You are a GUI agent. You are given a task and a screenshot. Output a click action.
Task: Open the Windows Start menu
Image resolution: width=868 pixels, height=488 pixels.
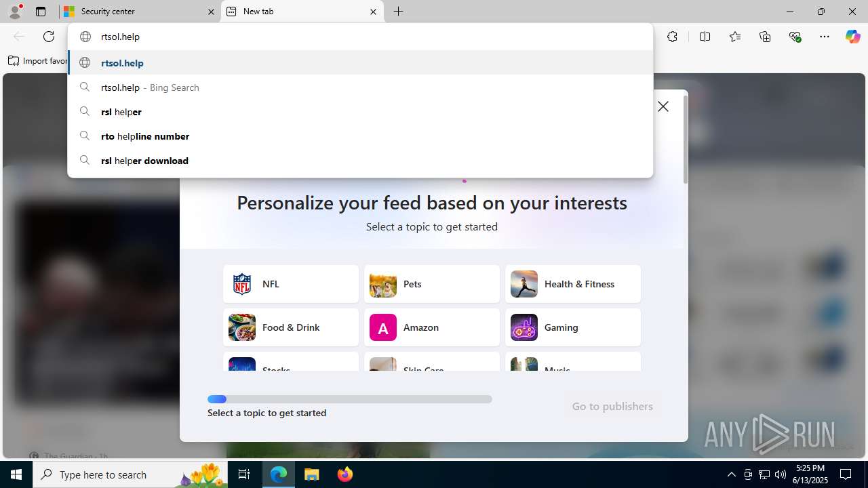16,474
